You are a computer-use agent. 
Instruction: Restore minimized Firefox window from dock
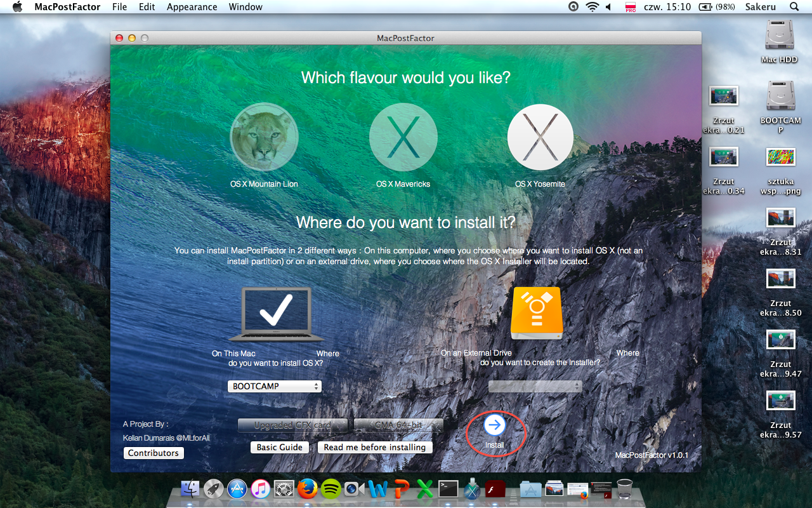[x=577, y=489]
